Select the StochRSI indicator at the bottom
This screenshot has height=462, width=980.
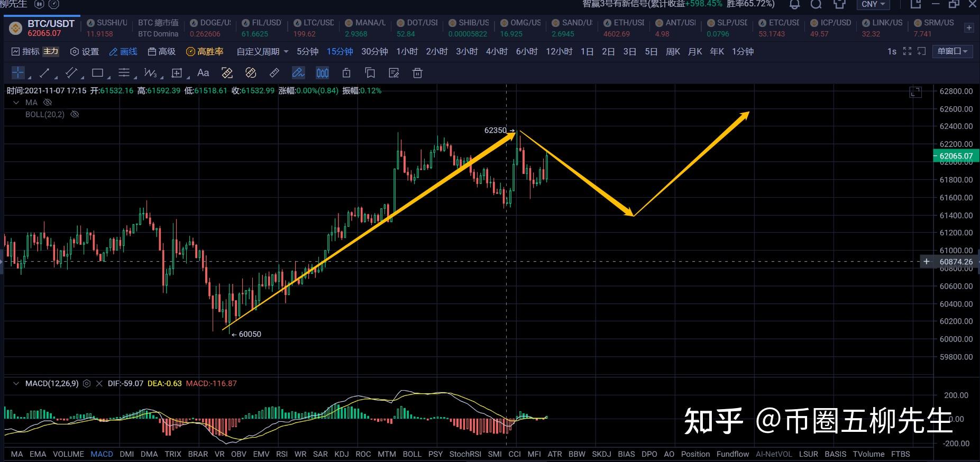click(465, 454)
